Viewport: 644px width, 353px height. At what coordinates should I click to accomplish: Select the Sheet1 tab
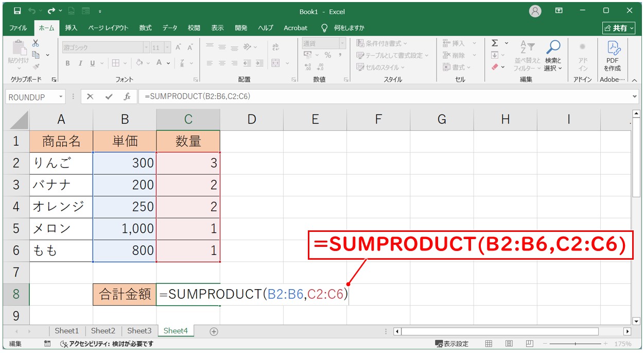click(67, 331)
